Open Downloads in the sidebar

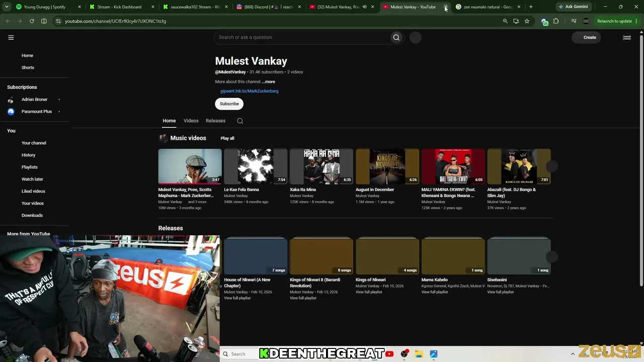32,215
